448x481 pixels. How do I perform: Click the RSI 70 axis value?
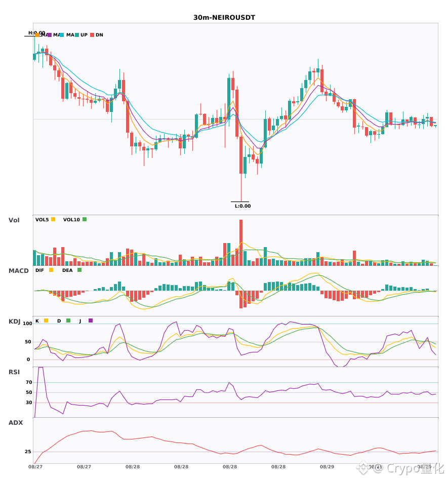tap(29, 382)
